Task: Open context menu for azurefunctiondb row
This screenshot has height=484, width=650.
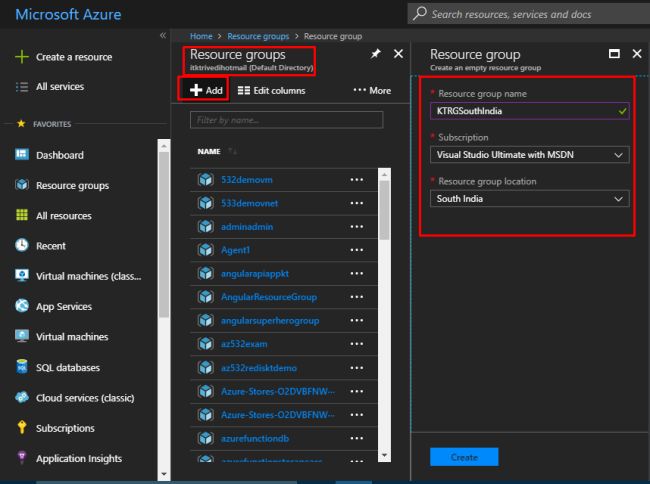Action: pos(357,438)
